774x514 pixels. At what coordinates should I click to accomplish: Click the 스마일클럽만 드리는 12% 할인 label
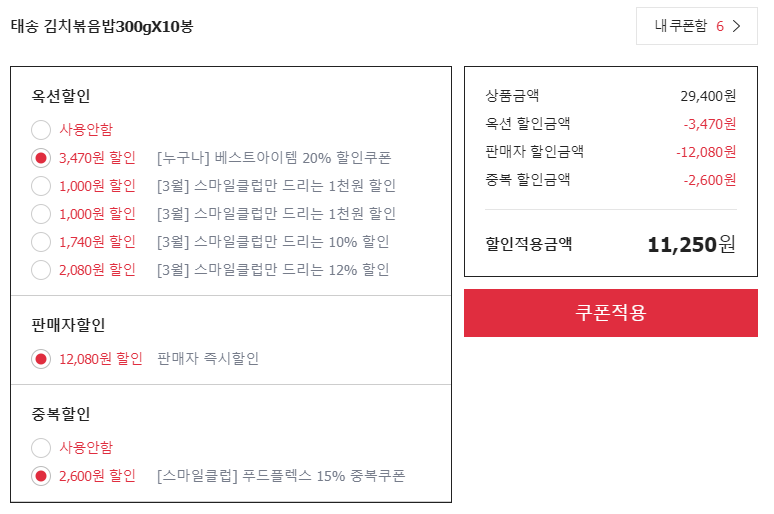tap(273, 270)
